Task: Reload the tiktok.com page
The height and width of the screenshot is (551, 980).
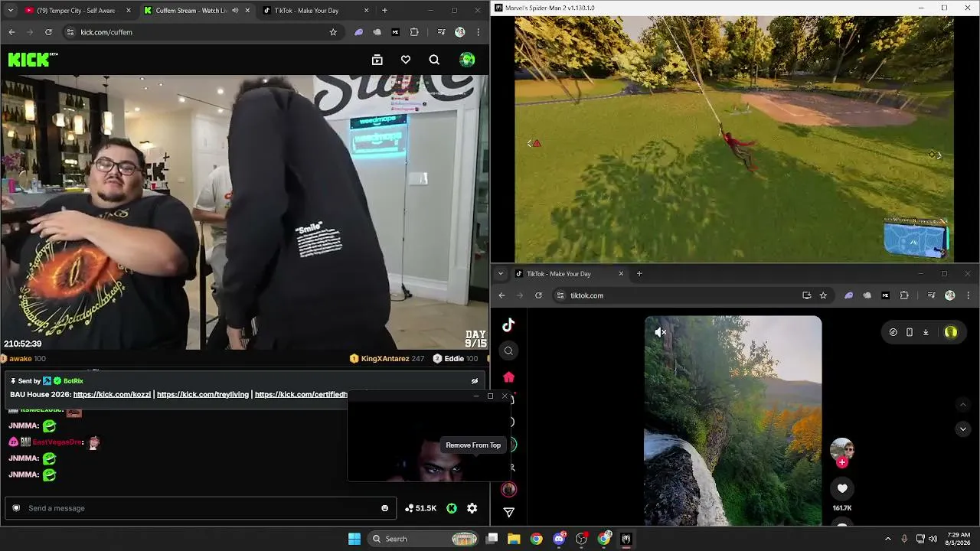Action: [538, 295]
